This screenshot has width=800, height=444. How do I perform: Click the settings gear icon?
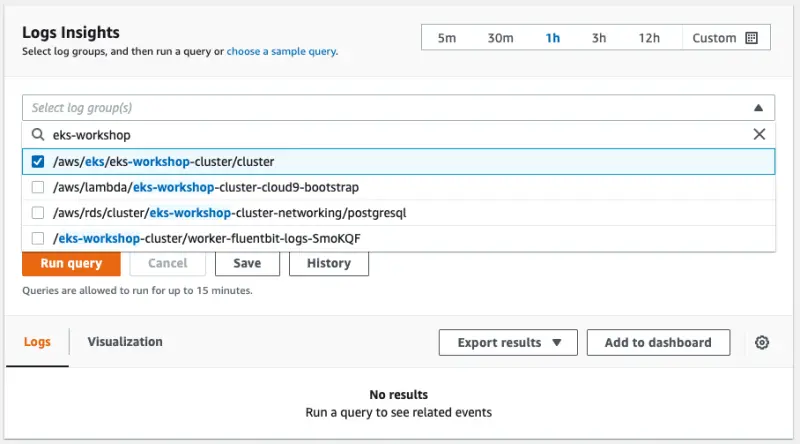coord(762,342)
